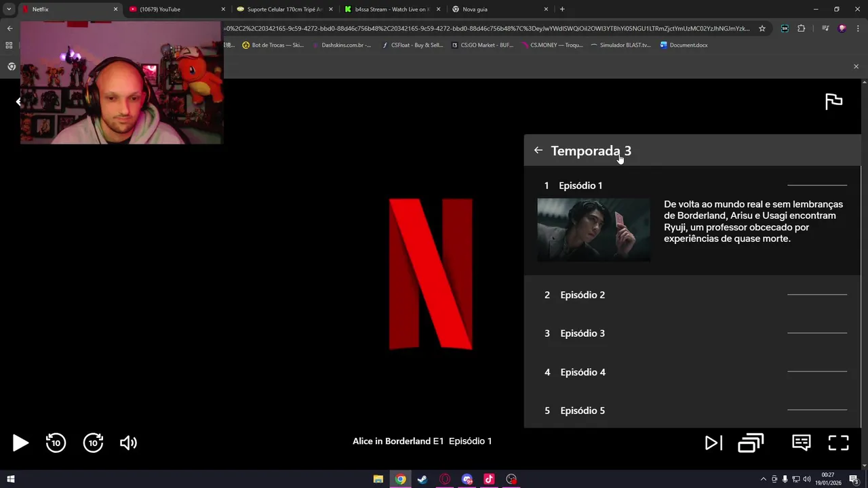
Task: Open Discord from the taskbar
Action: pyautogui.click(x=467, y=479)
